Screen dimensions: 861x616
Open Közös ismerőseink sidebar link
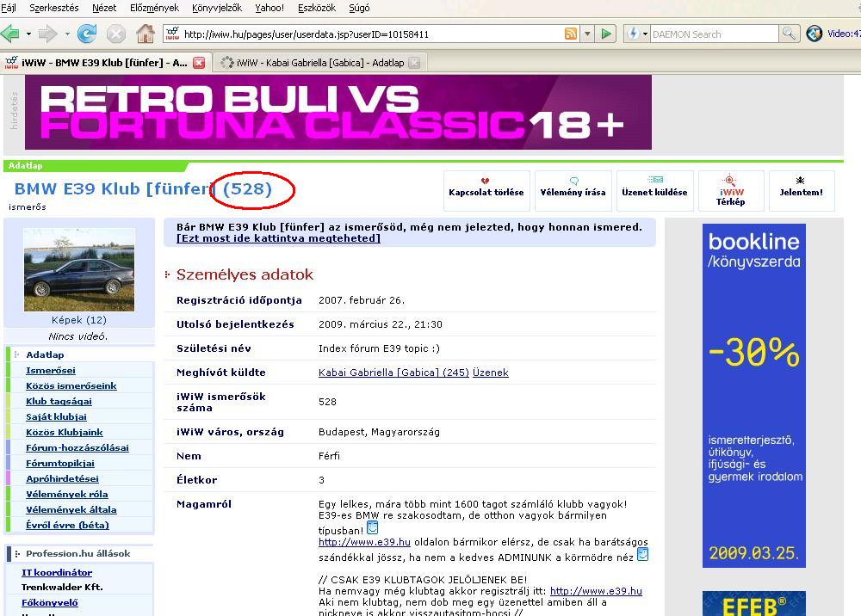pyautogui.click(x=71, y=385)
